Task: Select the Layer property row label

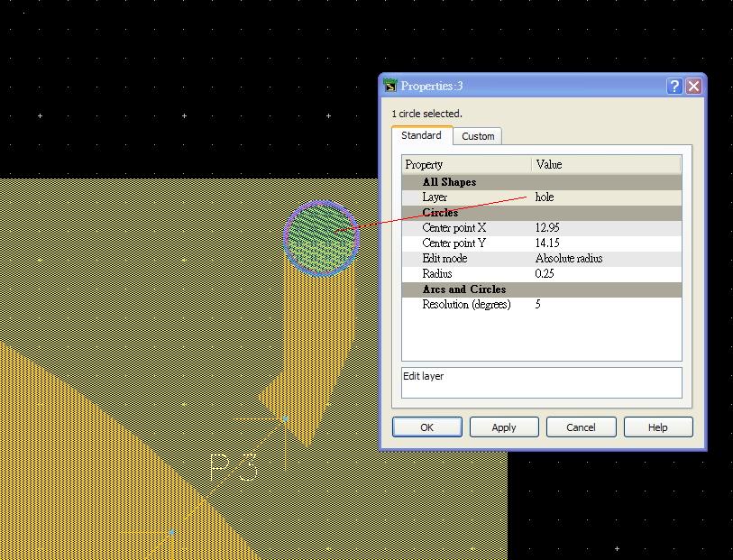Action: [435, 197]
